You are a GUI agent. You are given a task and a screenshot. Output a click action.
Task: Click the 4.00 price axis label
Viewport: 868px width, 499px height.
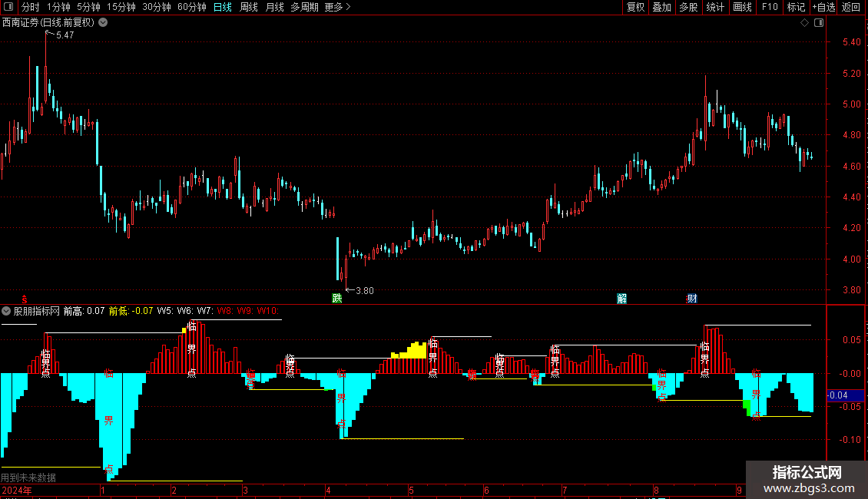click(x=851, y=259)
